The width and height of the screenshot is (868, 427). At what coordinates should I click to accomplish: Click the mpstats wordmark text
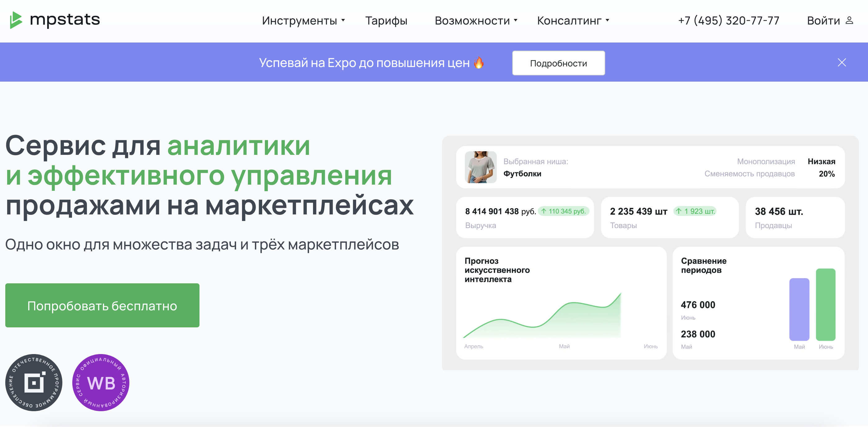point(65,20)
